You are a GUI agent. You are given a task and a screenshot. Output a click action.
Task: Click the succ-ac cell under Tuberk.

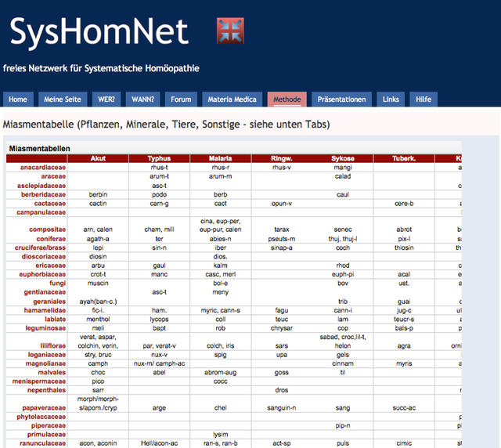tap(404, 408)
